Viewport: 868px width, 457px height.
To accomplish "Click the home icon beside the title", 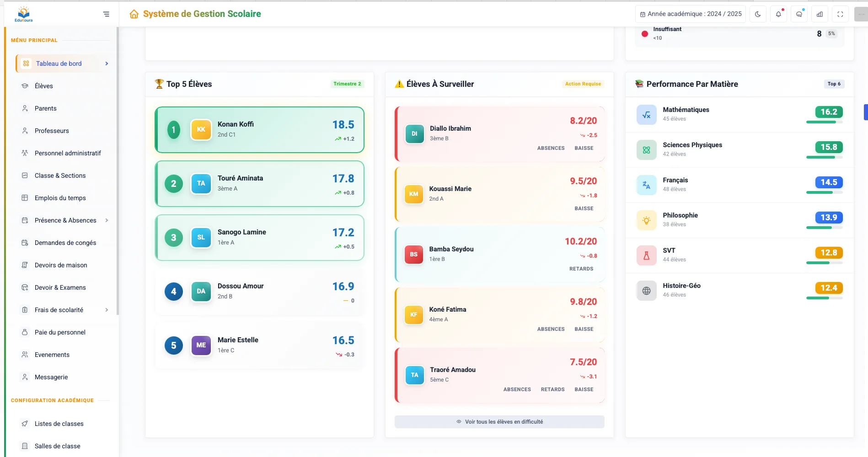I will 134,14.
